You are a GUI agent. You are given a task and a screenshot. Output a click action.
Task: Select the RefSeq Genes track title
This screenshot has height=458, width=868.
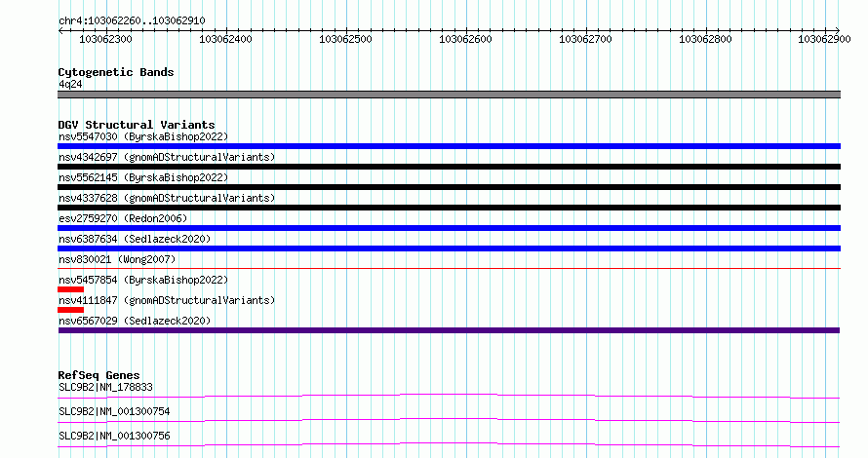tap(99, 375)
